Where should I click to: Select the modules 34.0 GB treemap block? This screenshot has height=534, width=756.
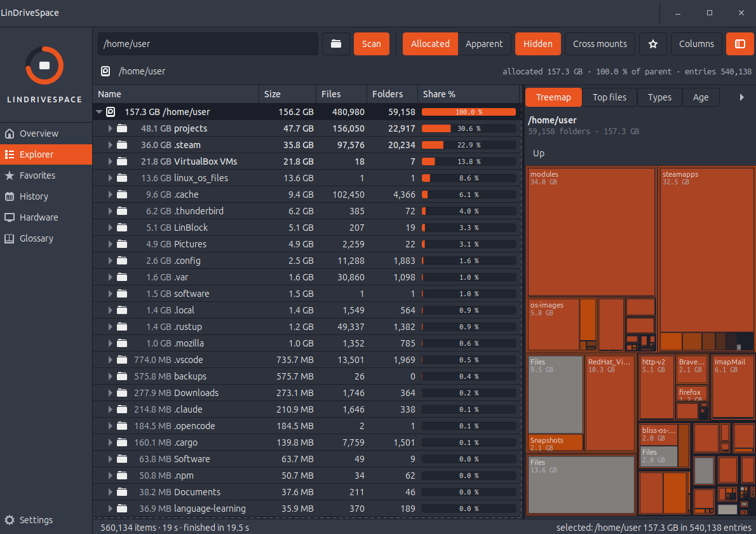591,231
